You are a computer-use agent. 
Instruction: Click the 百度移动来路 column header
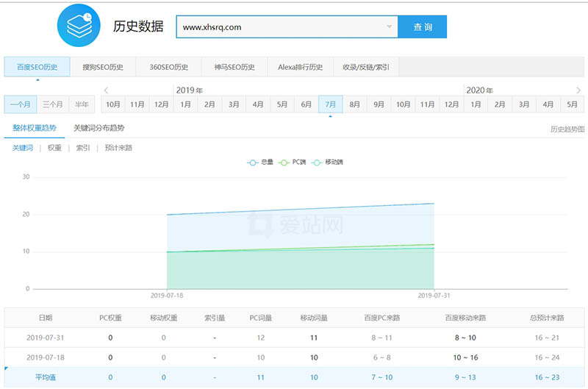[x=465, y=318]
